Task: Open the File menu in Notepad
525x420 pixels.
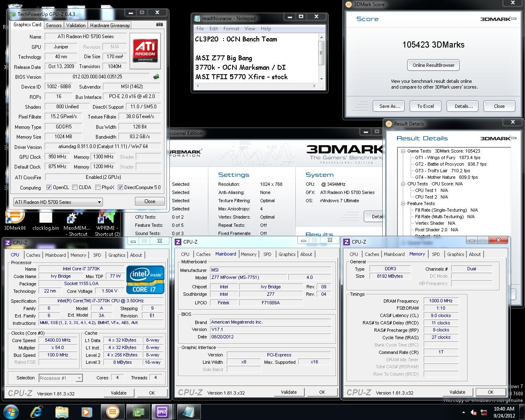Action: tap(200, 29)
